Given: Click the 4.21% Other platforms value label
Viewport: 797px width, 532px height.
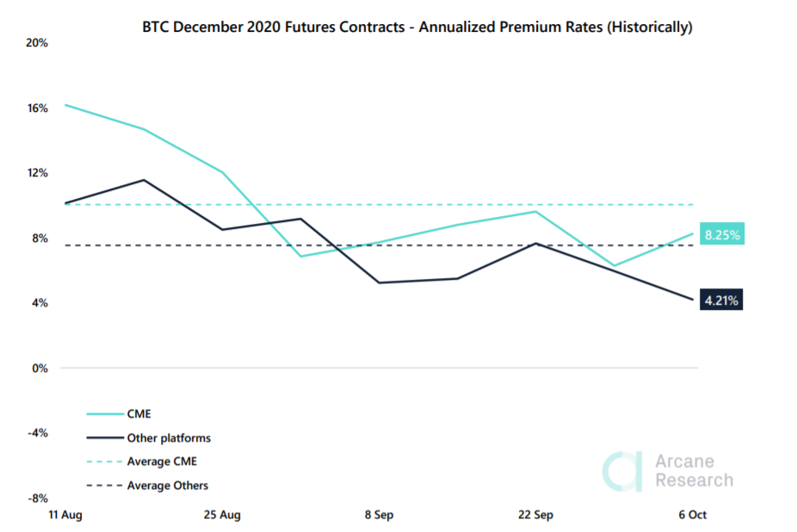Looking at the screenshot, I should (x=721, y=300).
